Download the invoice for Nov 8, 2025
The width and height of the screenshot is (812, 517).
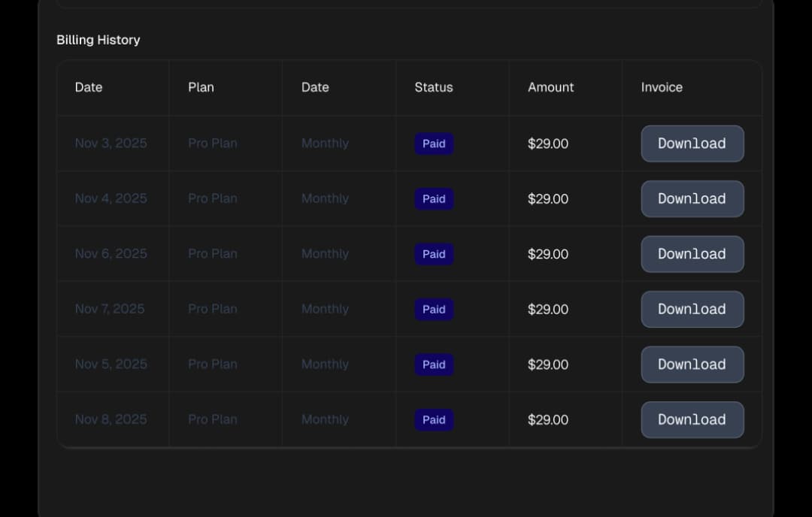(692, 419)
